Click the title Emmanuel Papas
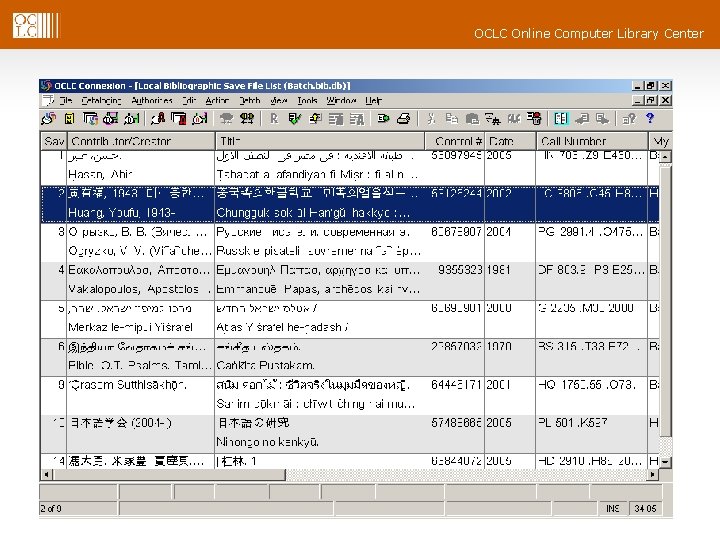 pyautogui.click(x=318, y=289)
